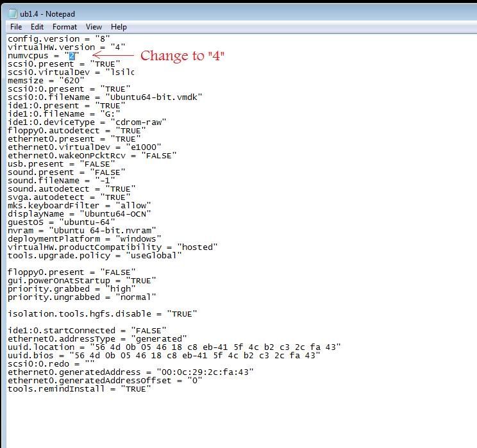Click the config.version line
The height and width of the screenshot is (448, 477).
[59, 39]
